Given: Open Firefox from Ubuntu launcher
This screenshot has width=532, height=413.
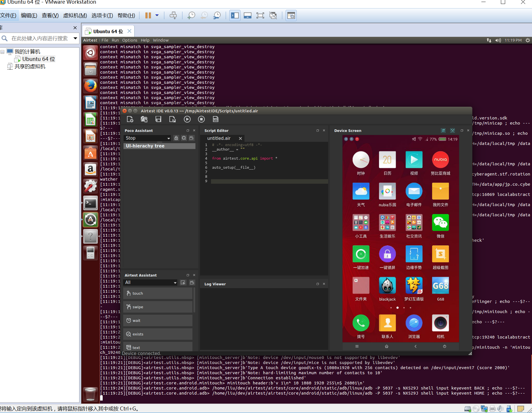Looking at the screenshot, I should tap(91, 86).
